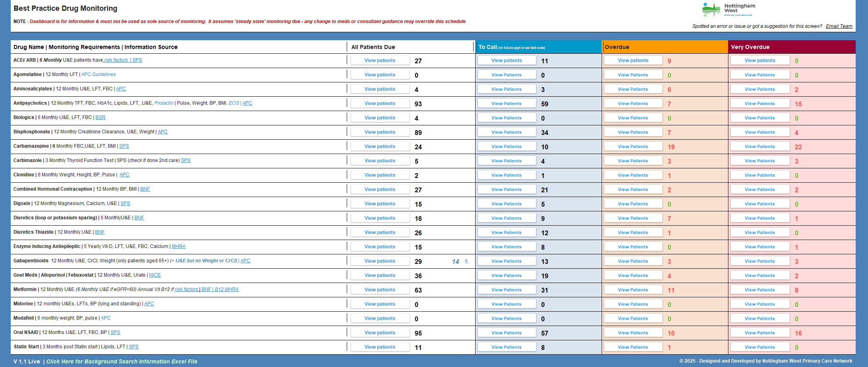Click the Gabapentinoids count value 14

click(455, 262)
